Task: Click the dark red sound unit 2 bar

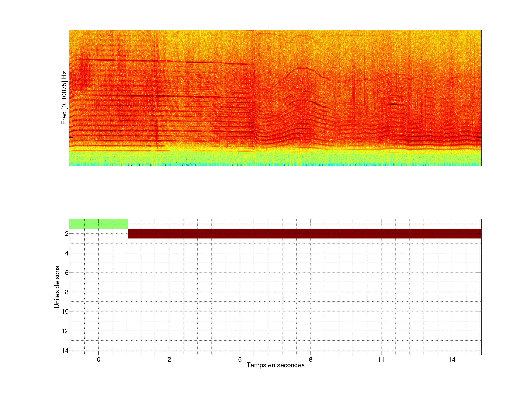Action: 304,233
